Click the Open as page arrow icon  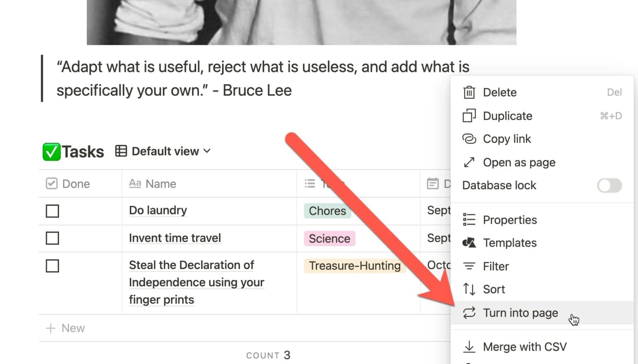point(469,162)
